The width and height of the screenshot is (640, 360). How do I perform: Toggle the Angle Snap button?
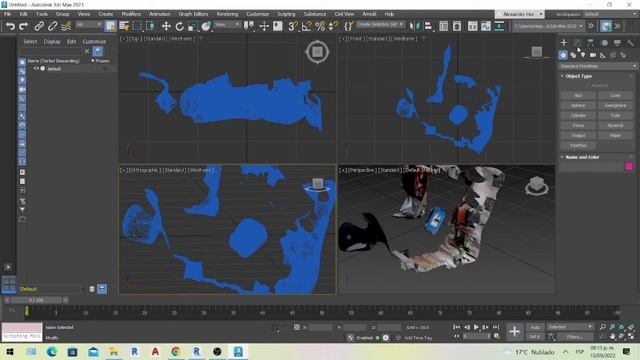pos(306,27)
